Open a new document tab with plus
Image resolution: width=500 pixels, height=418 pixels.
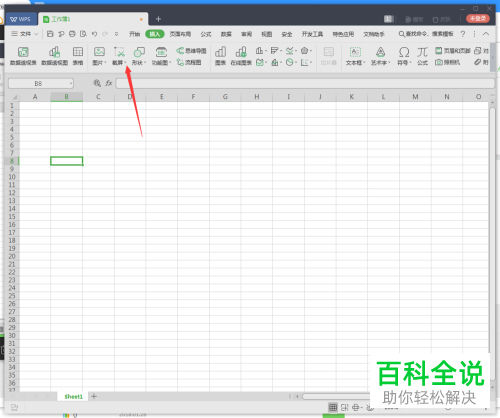tap(158, 19)
